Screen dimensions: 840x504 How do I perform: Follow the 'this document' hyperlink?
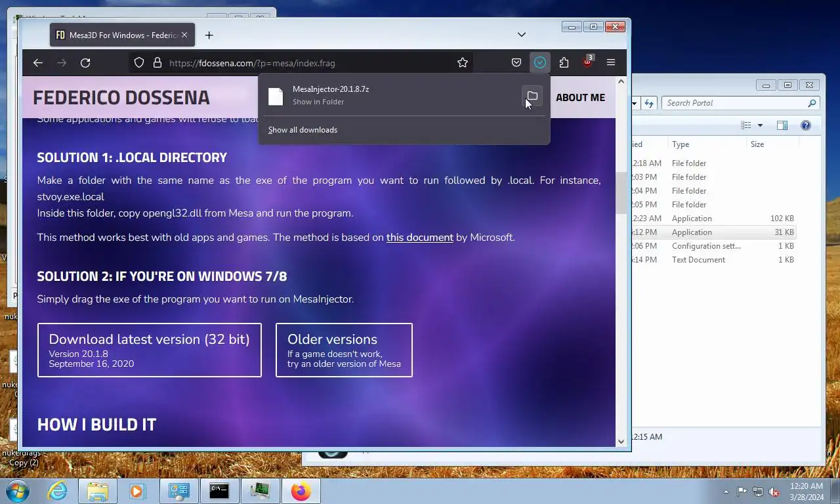click(x=420, y=238)
